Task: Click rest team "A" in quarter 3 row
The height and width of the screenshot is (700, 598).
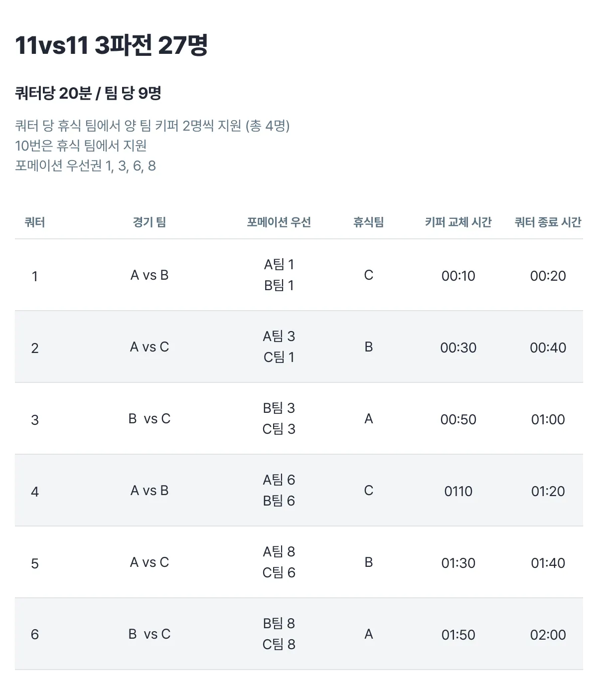Action: (x=368, y=419)
